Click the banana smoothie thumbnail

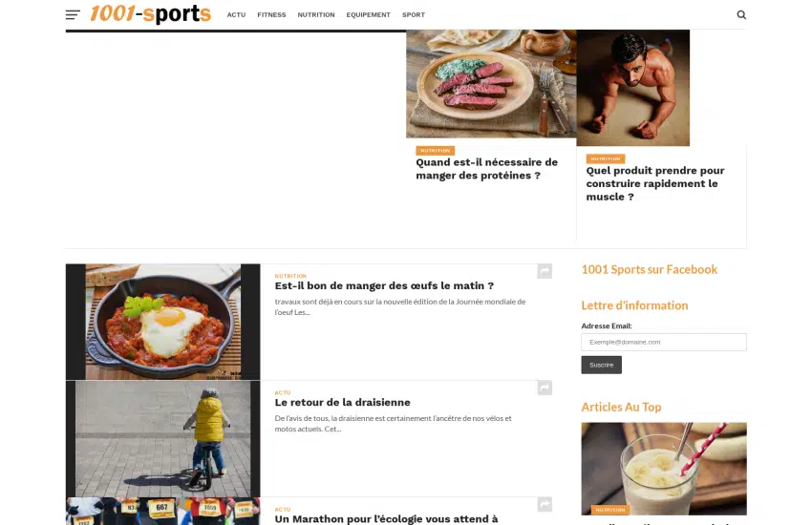[x=663, y=469]
